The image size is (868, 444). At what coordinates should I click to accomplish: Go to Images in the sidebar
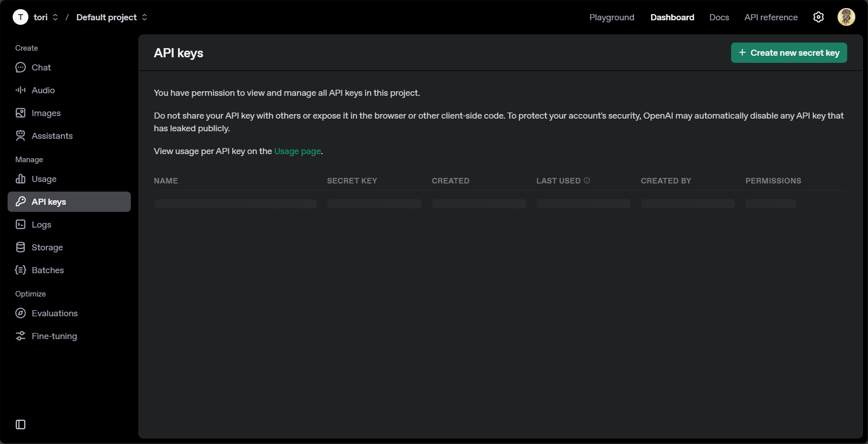click(x=69, y=113)
